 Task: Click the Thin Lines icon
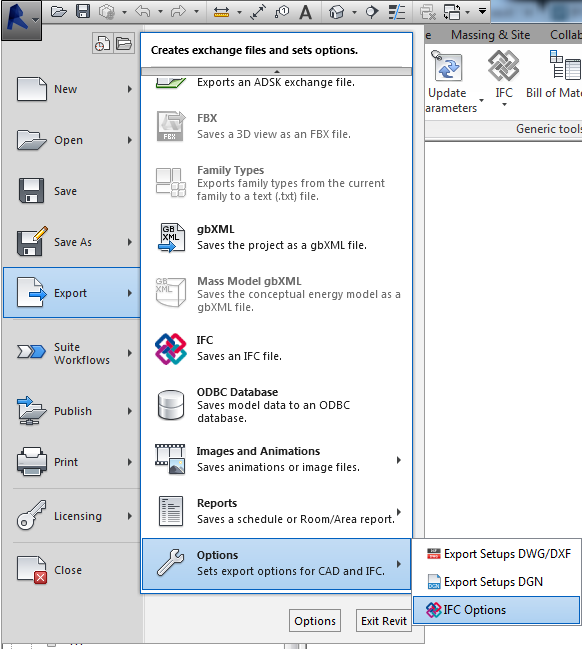397,12
